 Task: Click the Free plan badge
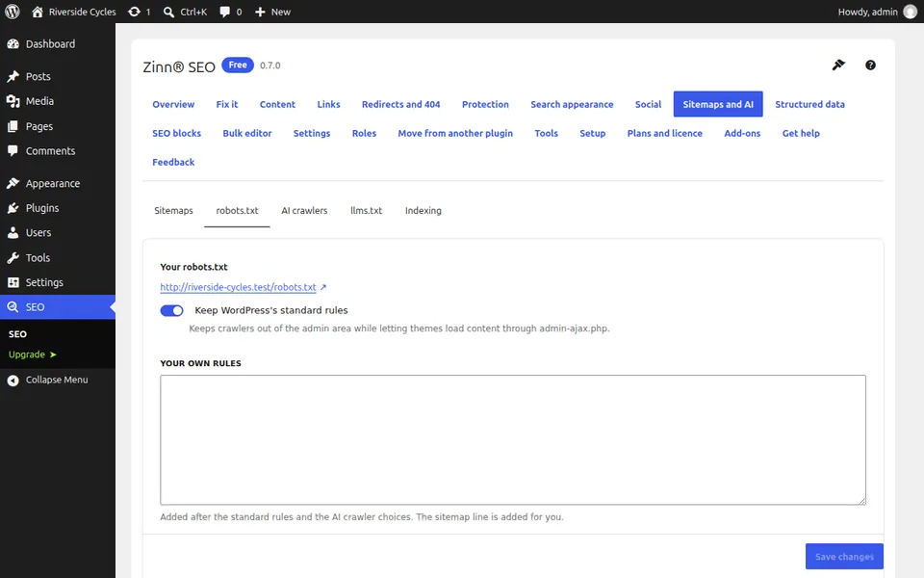pyautogui.click(x=238, y=65)
